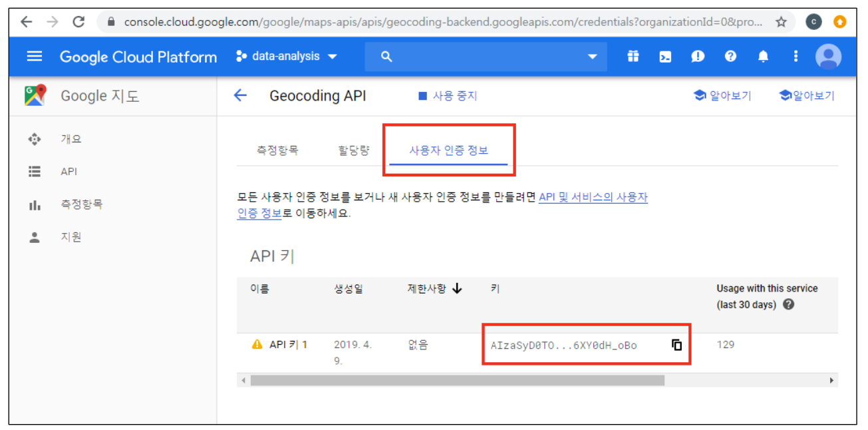Click the second 알아보기 learn link

coord(806,96)
